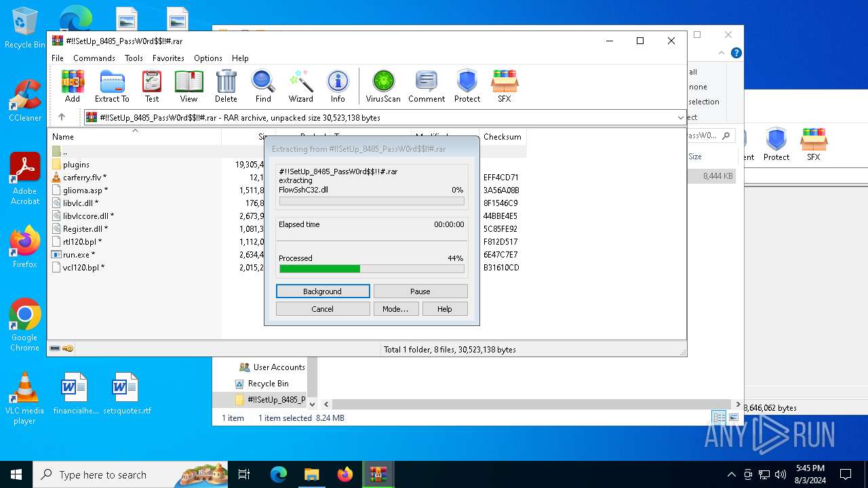Click the Add toolbar icon in WinRAR
This screenshot has height=488, width=868.
[x=73, y=86]
